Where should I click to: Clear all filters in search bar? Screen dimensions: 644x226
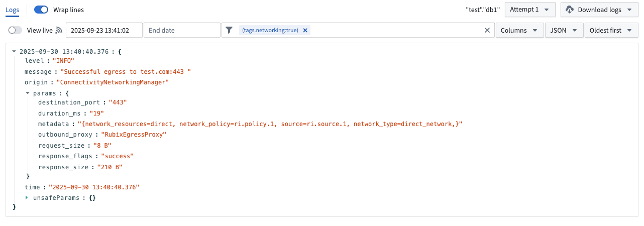pos(487,30)
